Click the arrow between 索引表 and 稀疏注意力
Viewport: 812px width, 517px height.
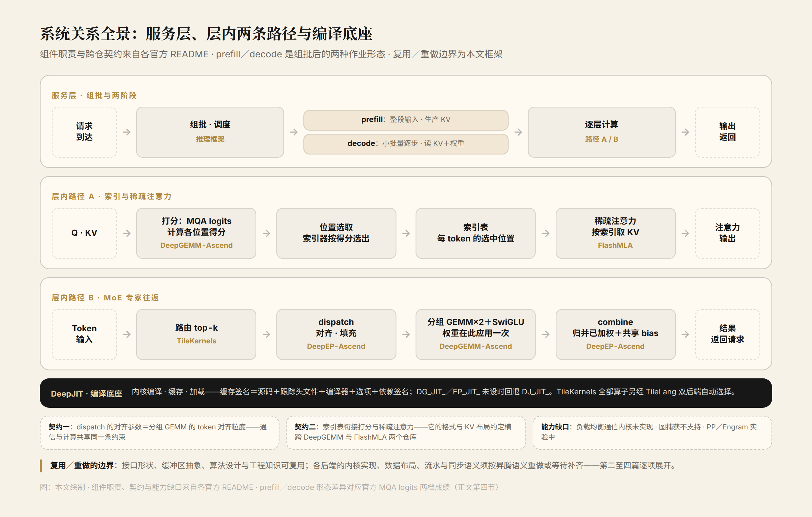545,233
